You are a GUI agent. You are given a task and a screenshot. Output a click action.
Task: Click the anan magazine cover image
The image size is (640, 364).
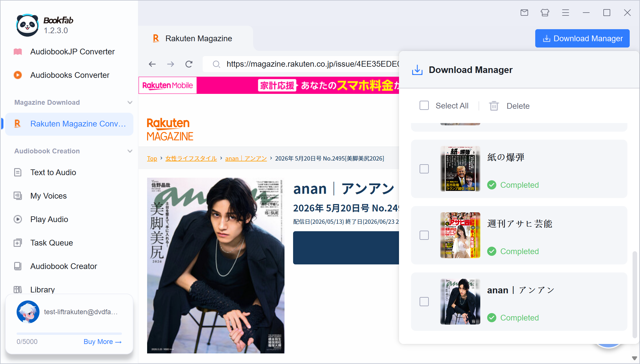tap(216, 266)
